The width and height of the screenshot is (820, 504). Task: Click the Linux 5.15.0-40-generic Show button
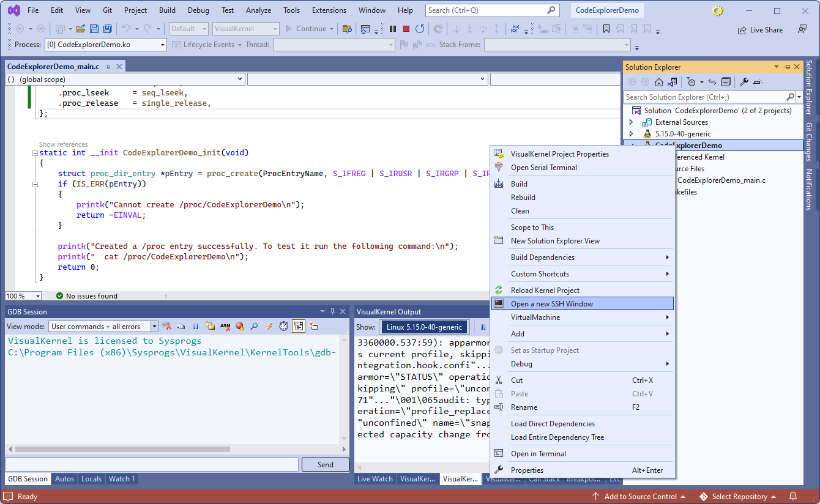point(424,327)
